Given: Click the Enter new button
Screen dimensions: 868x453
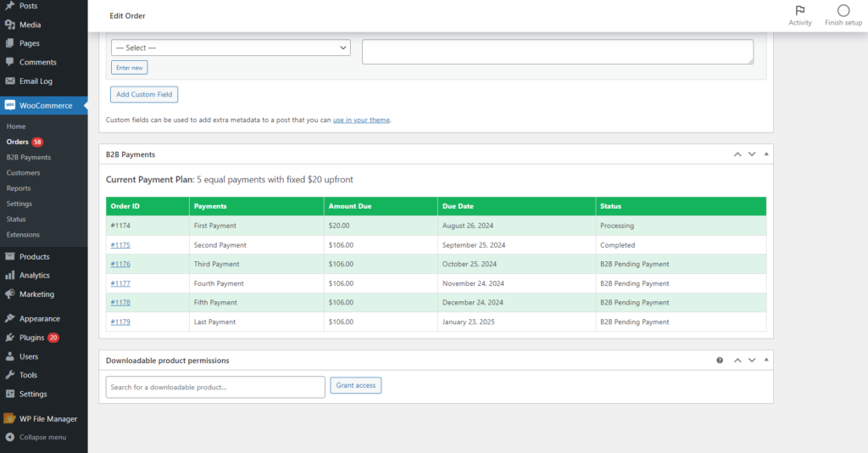Looking at the screenshot, I should pos(130,68).
